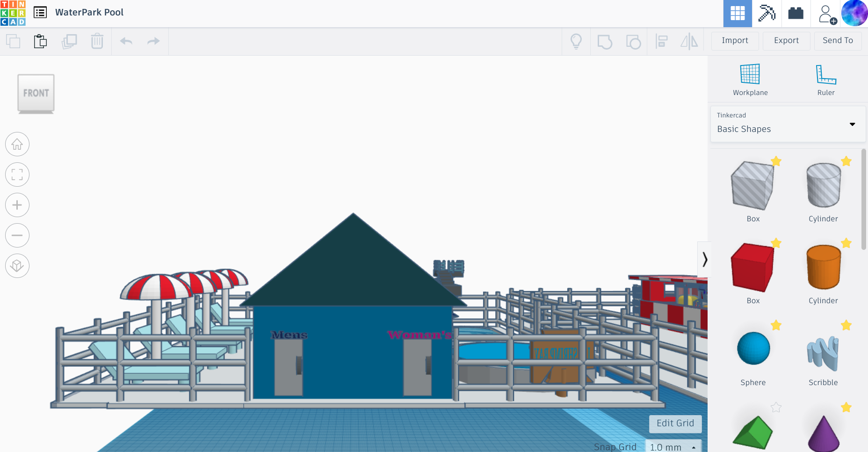
Task: Toggle favorite star on red Box
Action: [776, 243]
